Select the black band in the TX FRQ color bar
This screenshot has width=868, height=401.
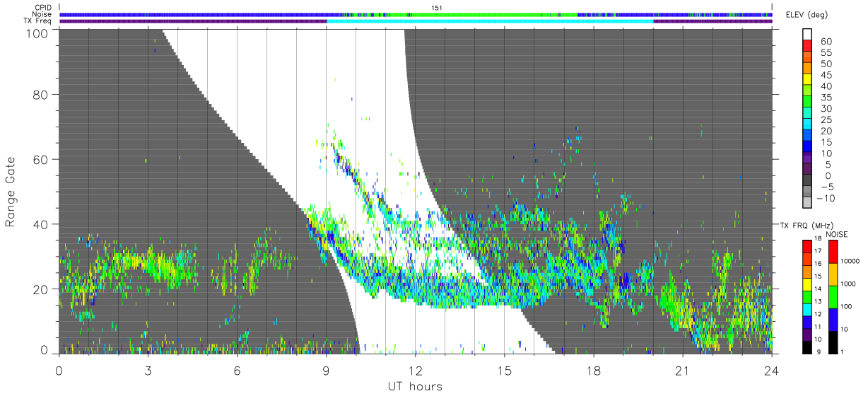point(807,346)
